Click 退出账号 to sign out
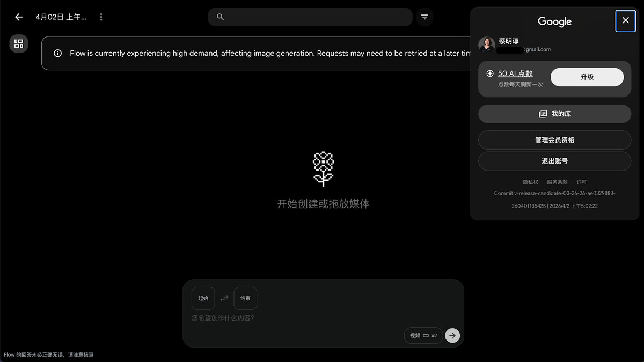 click(554, 161)
